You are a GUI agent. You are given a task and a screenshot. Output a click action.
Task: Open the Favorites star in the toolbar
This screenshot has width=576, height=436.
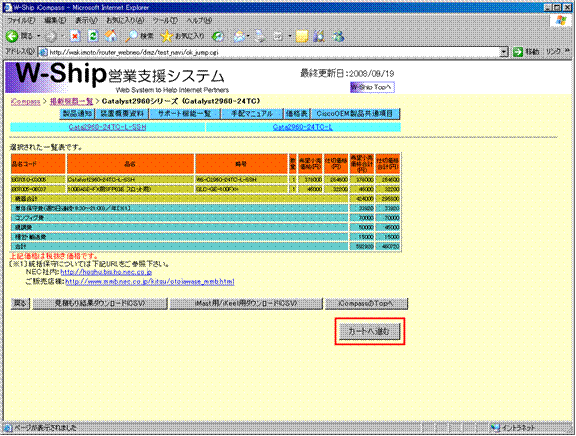pyautogui.click(x=183, y=36)
